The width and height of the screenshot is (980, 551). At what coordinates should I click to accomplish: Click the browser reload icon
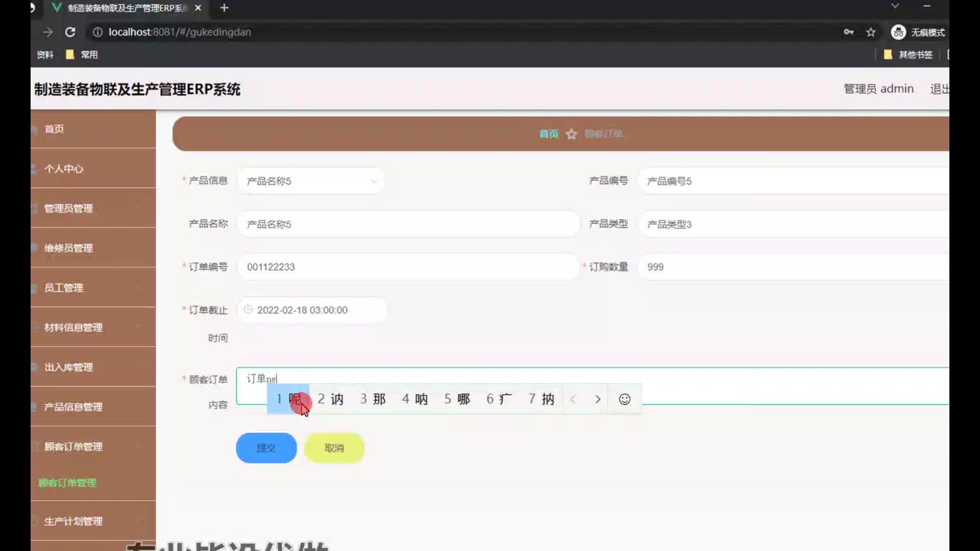pyautogui.click(x=70, y=32)
